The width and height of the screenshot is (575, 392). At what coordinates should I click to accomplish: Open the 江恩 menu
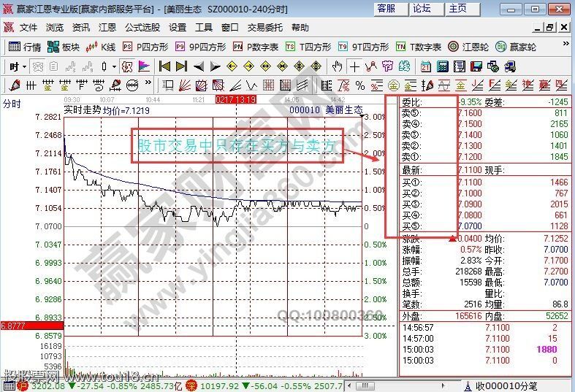click(x=107, y=28)
